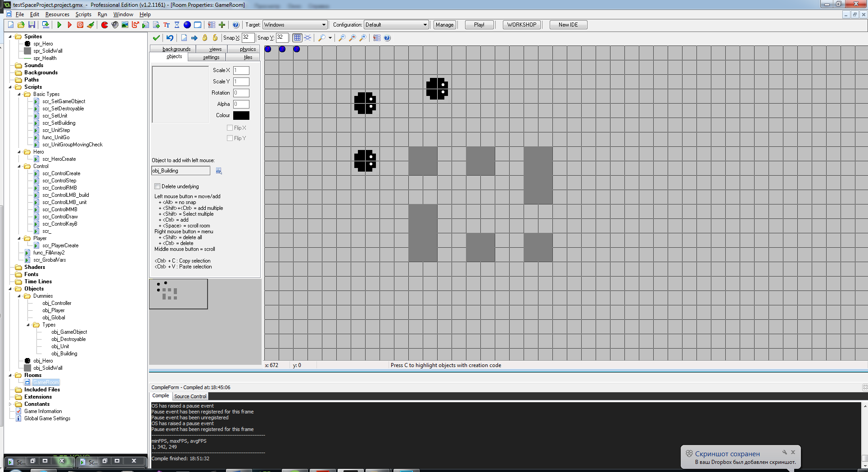The width and height of the screenshot is (868, 472).
Task: Click the green Run game arrow
Action: [x=59, y=25]
